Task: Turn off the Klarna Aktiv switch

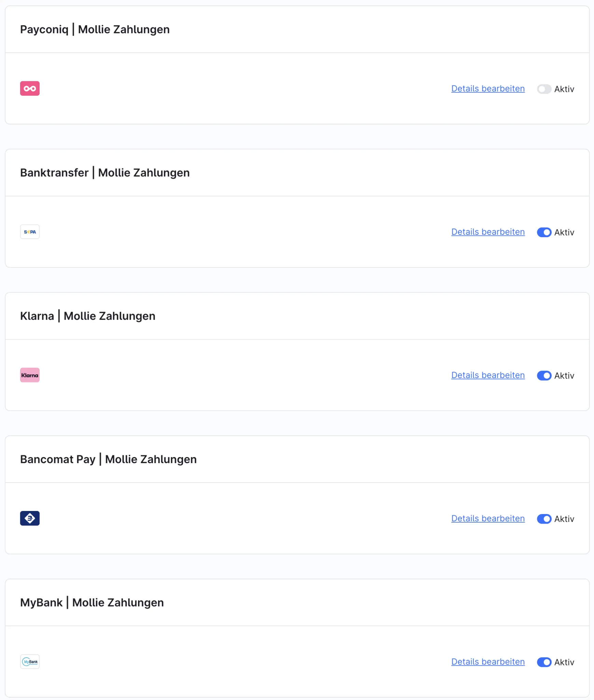Action: pos(544,375)
